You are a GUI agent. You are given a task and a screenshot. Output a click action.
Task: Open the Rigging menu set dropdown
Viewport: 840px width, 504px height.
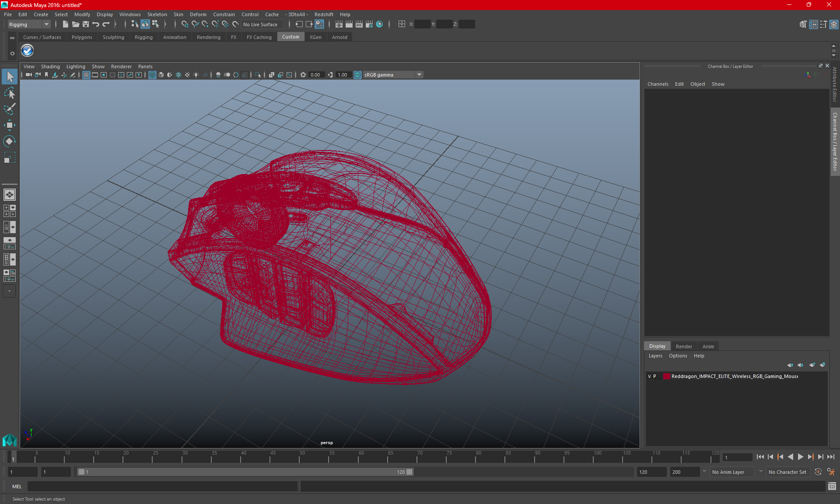pos(29,24)
